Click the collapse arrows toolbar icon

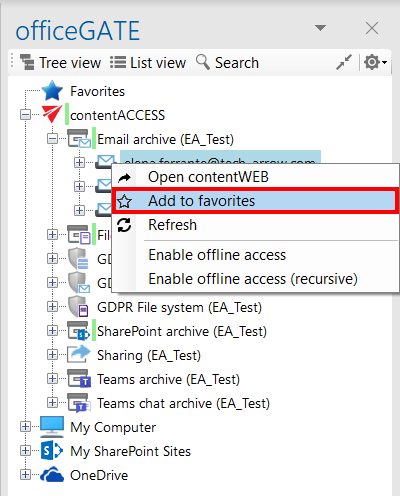point(344,62)
